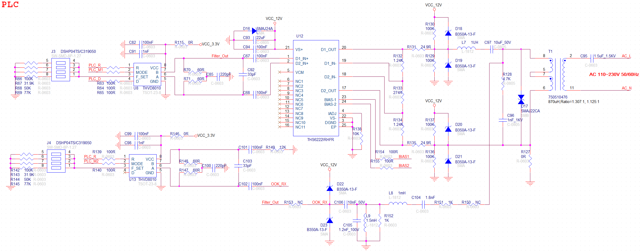Select the D16 SMAJ24A diode symbol

click(254, 31)
